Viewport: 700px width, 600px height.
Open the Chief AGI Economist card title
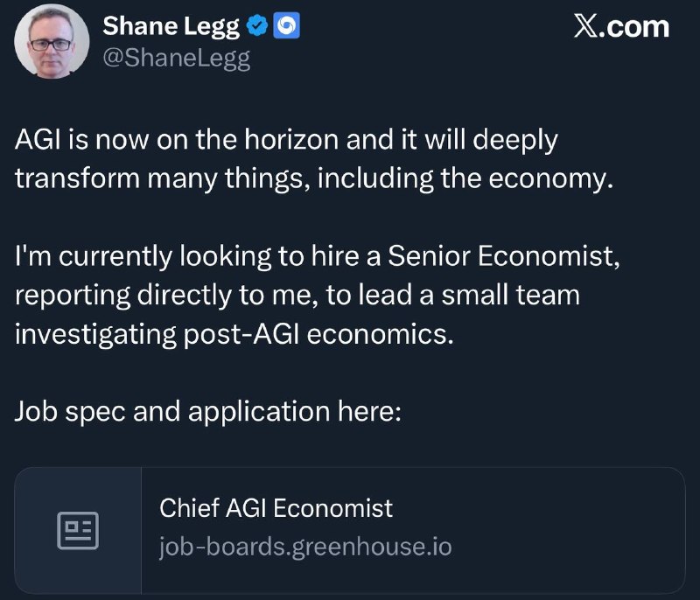point(276,508)
